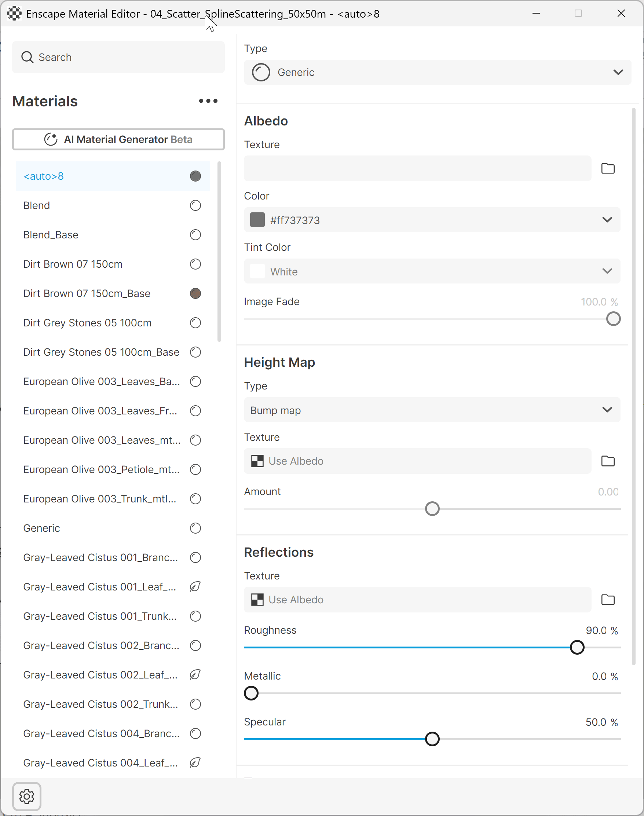Select Gray-Leaved Cistus 004_Branc... material
The height and width of the screenshot is (816, 644).
pyautogui.click(x=113, y=733)
